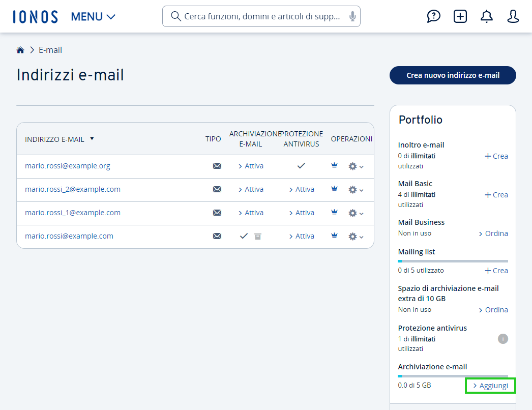The width and height of the screenshot is (532, 410).
Task: Open the IONOS logo home link
Action: [35, 17]
